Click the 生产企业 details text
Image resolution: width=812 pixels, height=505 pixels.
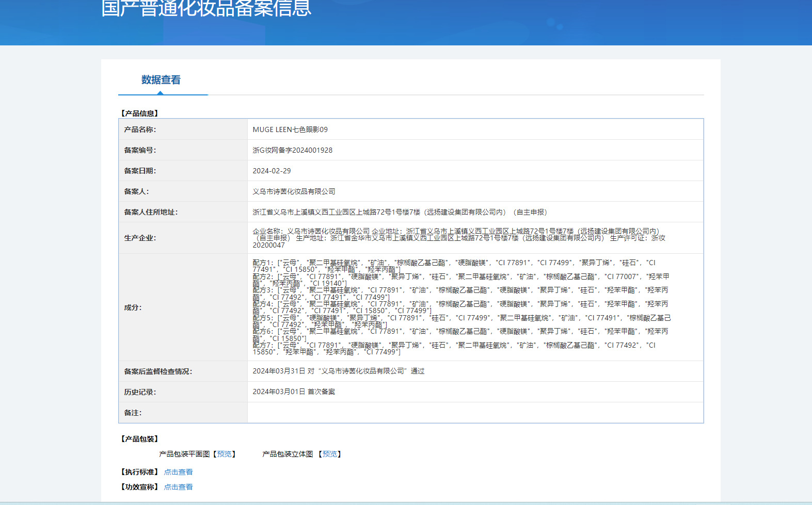[x=459, y=238]
